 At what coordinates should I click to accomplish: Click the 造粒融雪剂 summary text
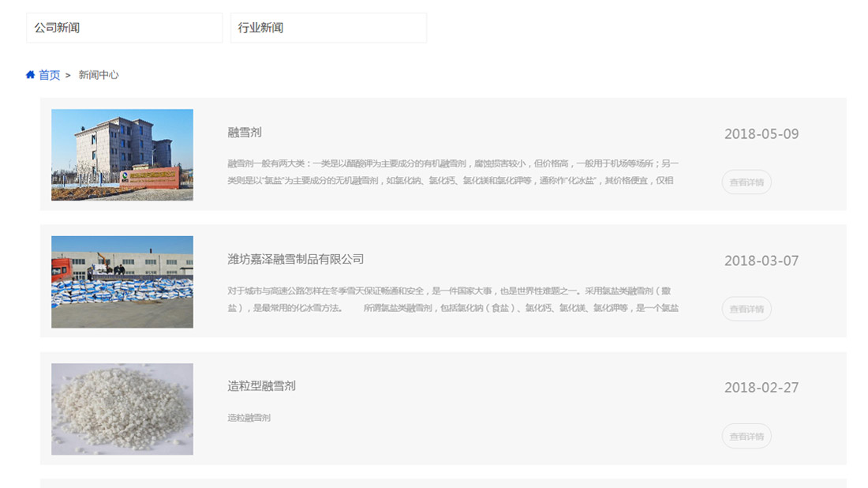pos(249,418)
